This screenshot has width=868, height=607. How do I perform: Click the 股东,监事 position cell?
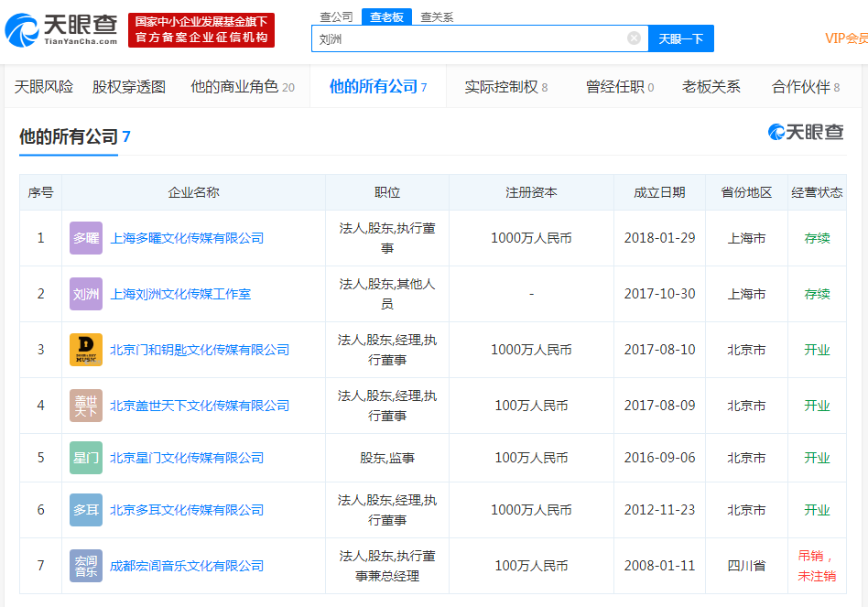pyautogui.click(x=387, y=458)
